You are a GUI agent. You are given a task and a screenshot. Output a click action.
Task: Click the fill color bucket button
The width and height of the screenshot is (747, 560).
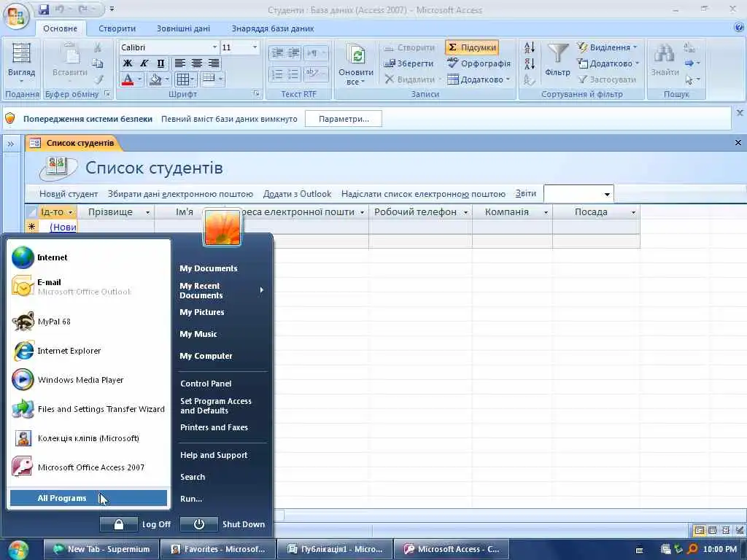pyautogui.click(x=155, y=79)
